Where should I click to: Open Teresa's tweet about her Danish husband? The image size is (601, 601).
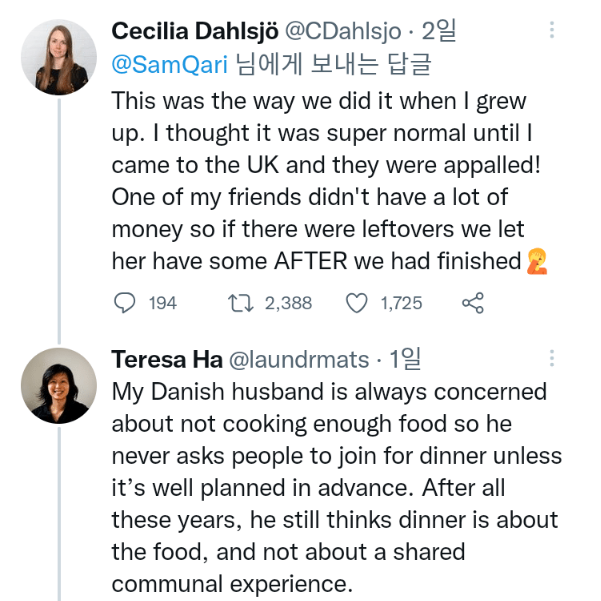(x=330, y=485)
